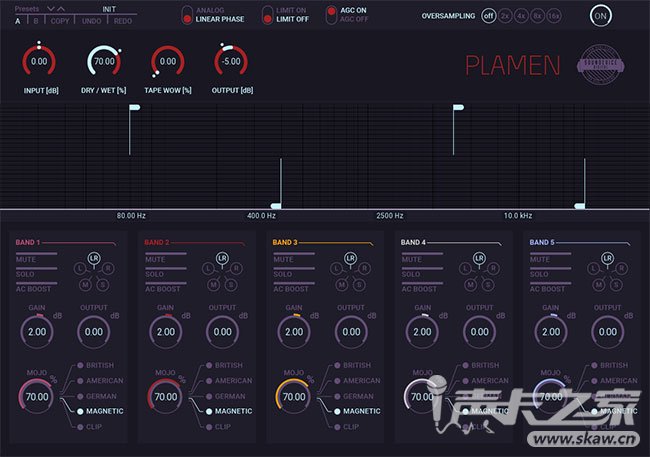Click the 400.0 Hz crossover handle
Screen dimensions: 650x457
(276, 206)
